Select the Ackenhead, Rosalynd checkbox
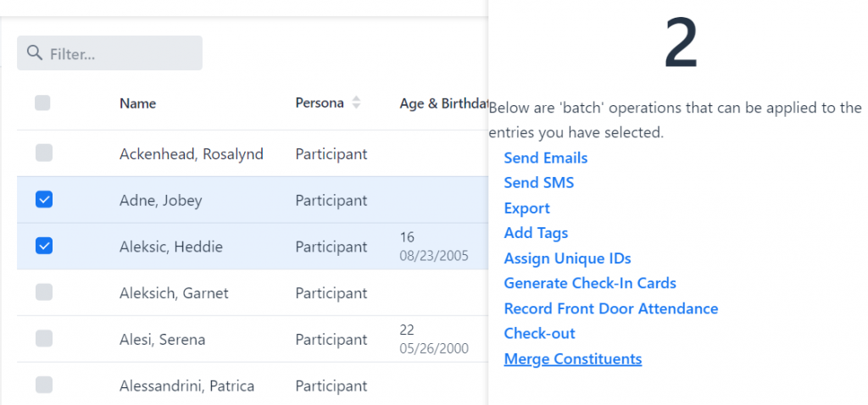Image resolution: width=868 pixels, height=405 pixels. point(44,153)
